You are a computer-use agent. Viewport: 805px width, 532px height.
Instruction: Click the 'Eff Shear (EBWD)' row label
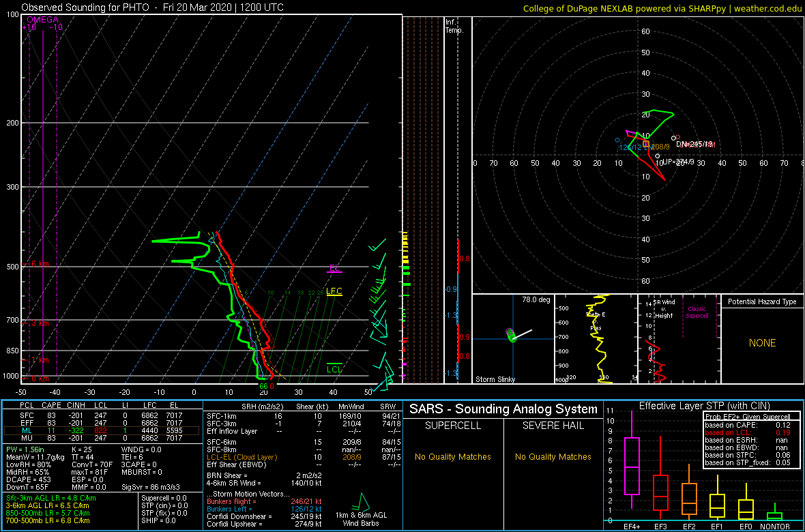click(235, 465)
